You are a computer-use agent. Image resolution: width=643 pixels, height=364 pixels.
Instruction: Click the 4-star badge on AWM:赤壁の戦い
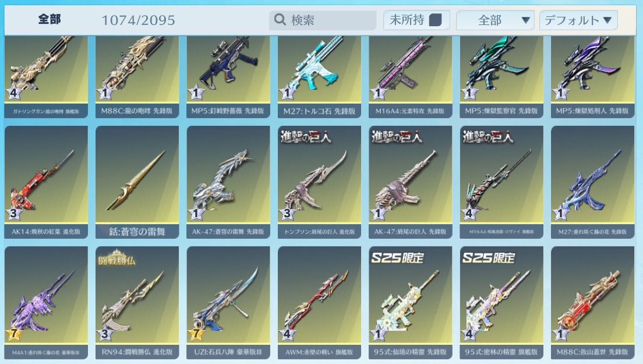coord(287,334)
